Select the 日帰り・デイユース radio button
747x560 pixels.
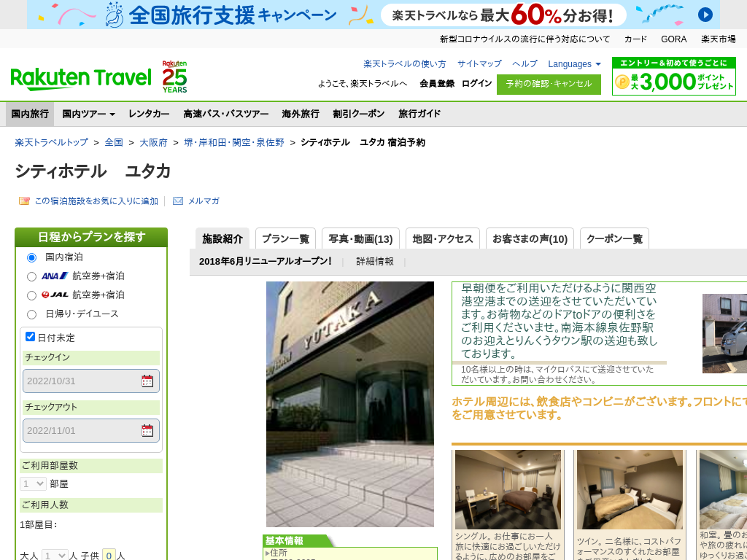tap(31, 314)
